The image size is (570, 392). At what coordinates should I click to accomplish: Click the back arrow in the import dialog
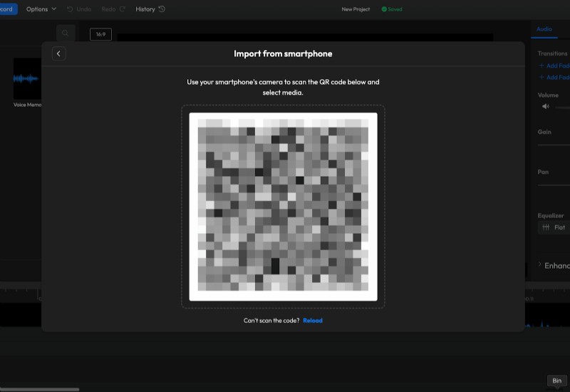click(x=58, y=53)
